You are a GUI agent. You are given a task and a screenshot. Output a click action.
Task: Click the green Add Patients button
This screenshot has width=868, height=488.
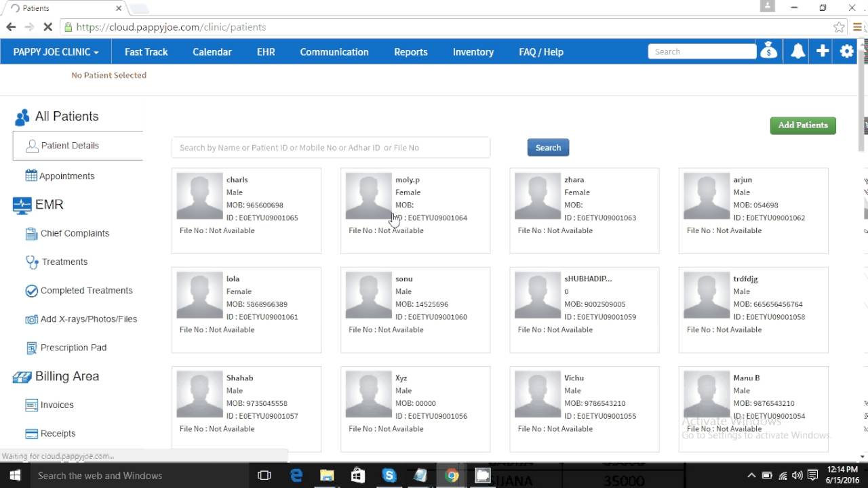pyautogui.click(x=803, y=125)
